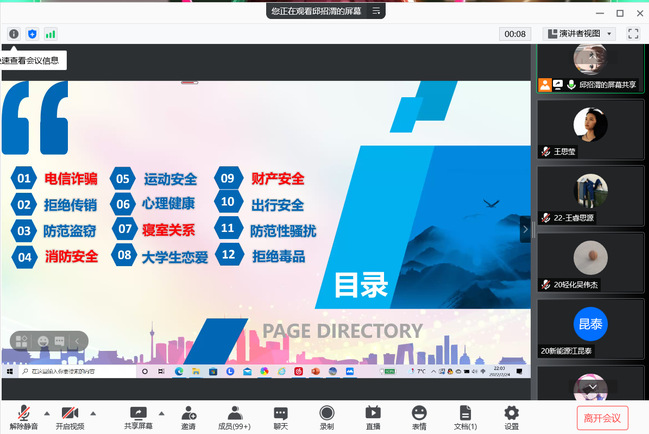Open the Invite (邀请) option
Screen dimensions: 649x434
tap(188, 416)
